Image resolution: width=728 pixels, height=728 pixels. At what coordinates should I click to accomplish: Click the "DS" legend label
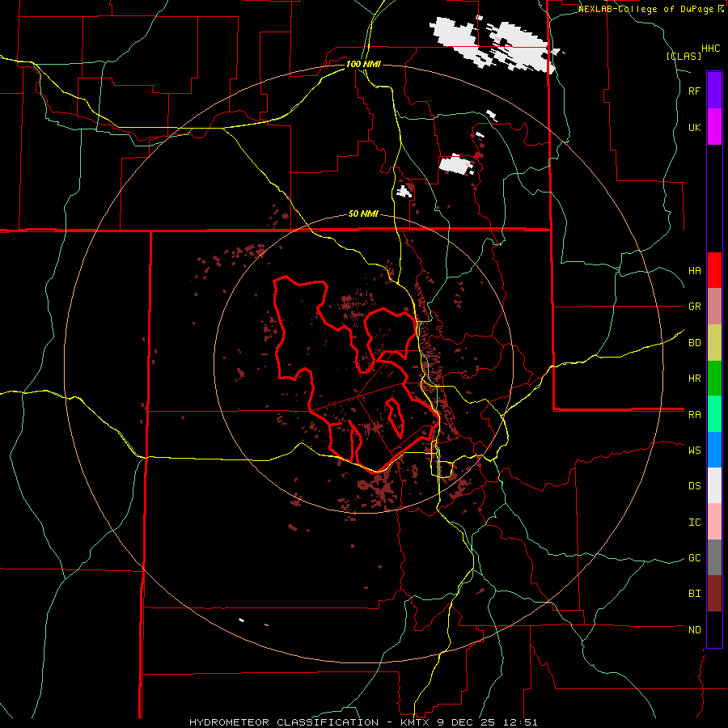694,486
